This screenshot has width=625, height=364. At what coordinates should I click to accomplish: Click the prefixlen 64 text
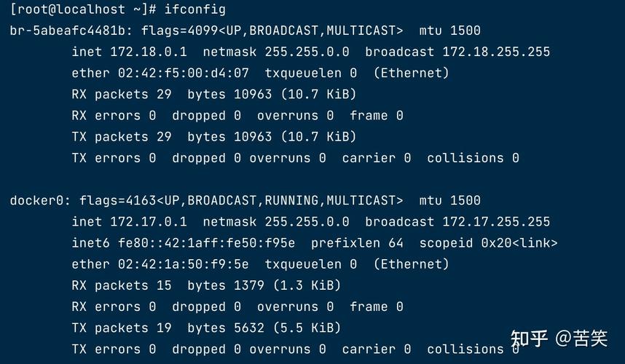click(357, 243)
